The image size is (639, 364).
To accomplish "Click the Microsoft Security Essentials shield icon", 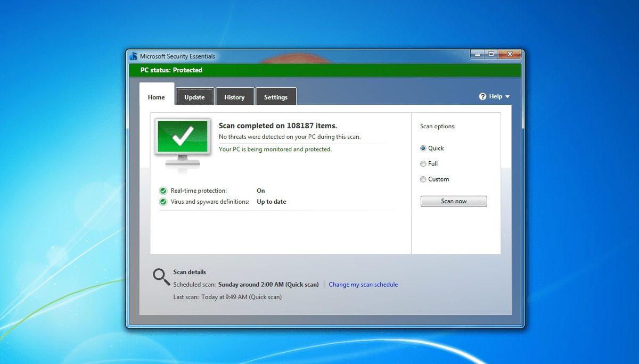I will [x=133, y=56].
